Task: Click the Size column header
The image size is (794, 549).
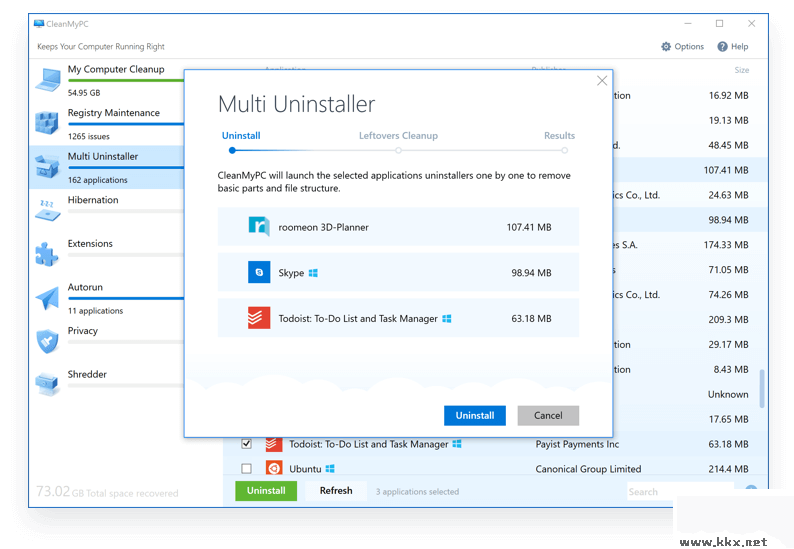Action: (742, 70)
